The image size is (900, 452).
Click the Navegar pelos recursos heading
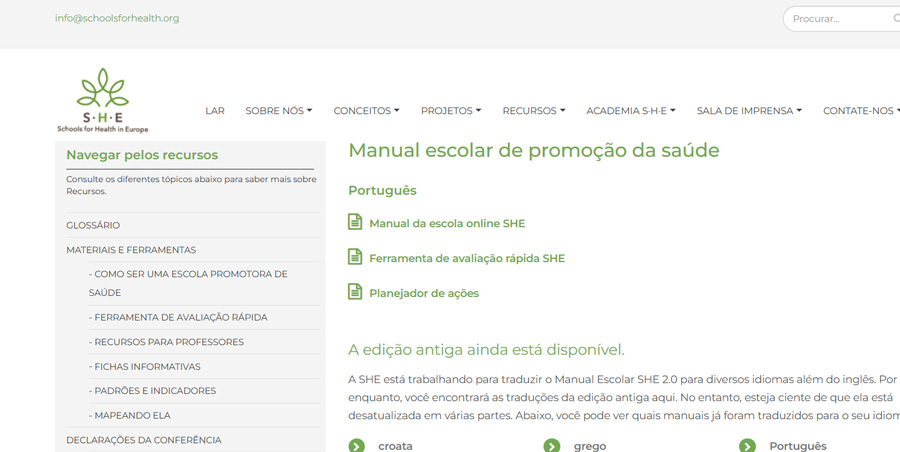142,155
